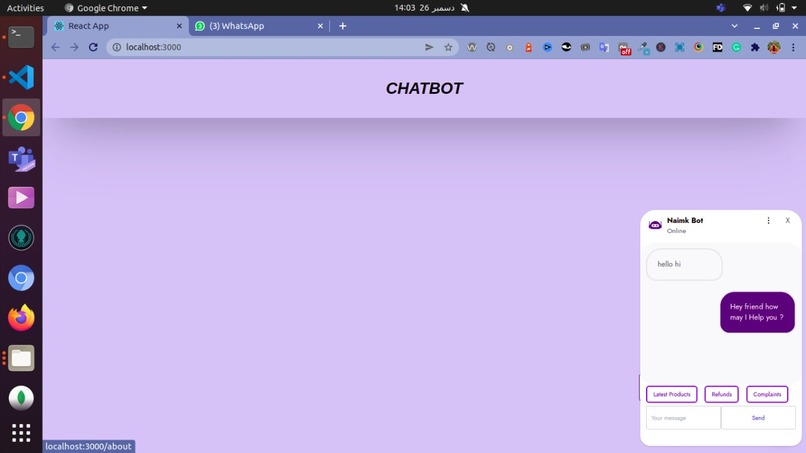Click the Refunds quick reply

721,394
